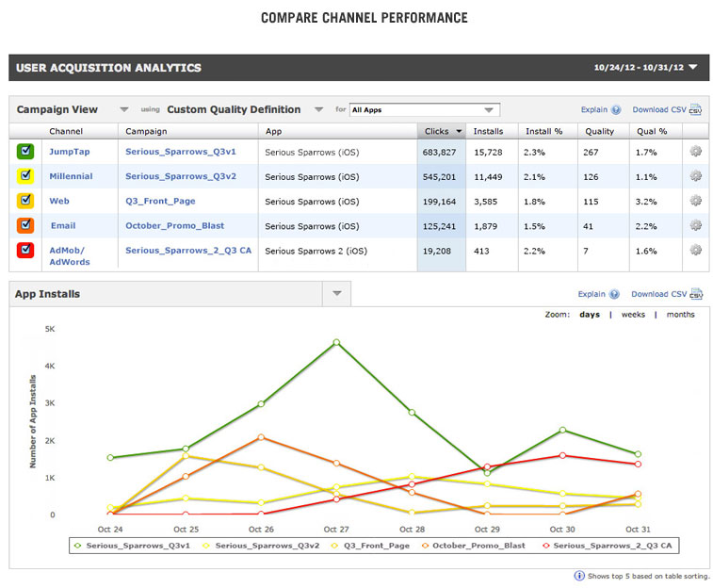The height and width of the screenshot is (588, 713).
Task: Uncheck the Web channel checkbox
Action: [x=25, y=201]
